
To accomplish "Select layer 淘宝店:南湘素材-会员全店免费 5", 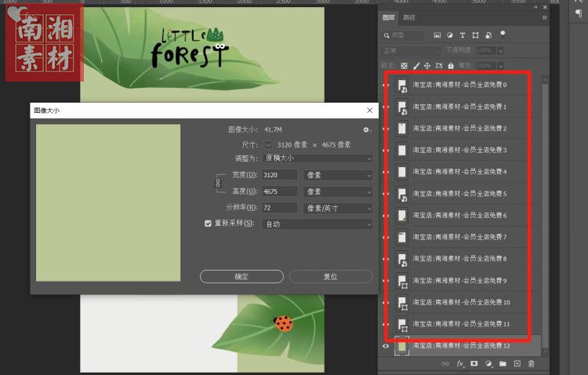I will pos(459,194).
